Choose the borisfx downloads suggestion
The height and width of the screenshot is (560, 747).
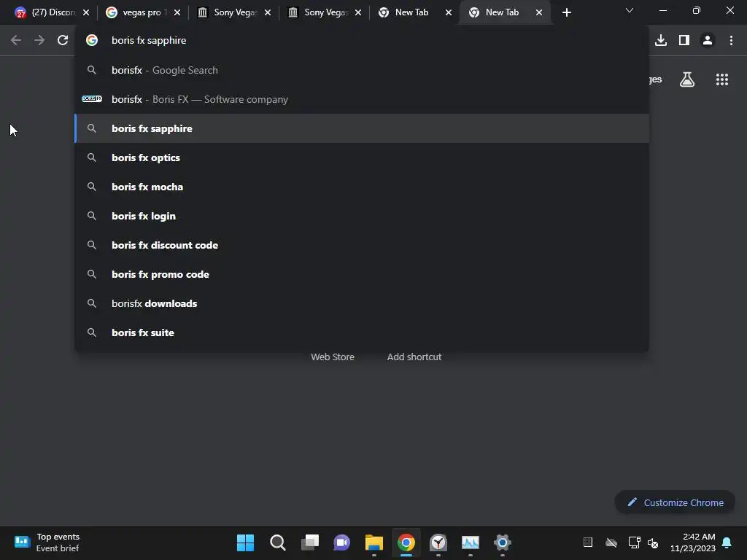(x=362, y=303)
